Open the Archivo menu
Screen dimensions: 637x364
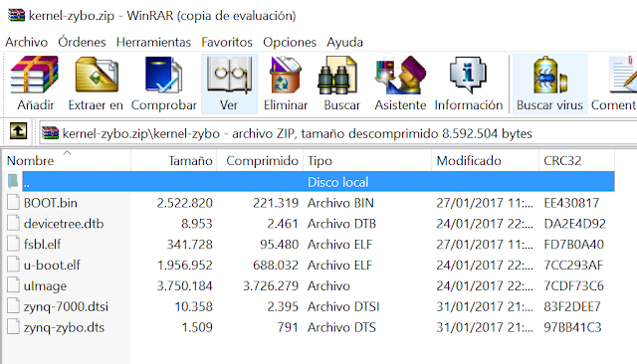click(x=27, y=42)
